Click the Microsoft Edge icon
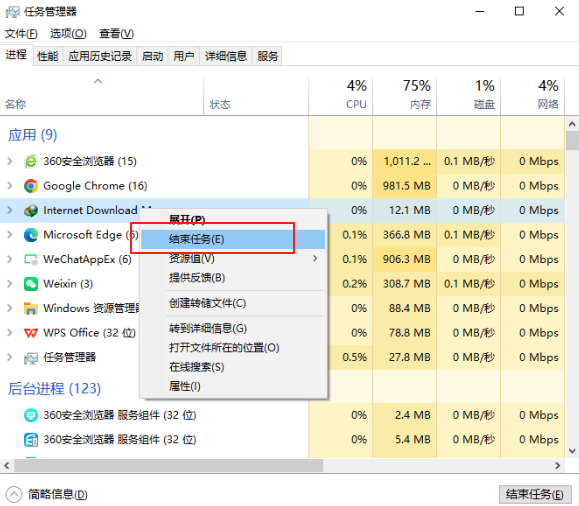The width and height of the screenshot is (579, 506). [x=31, y=235]
